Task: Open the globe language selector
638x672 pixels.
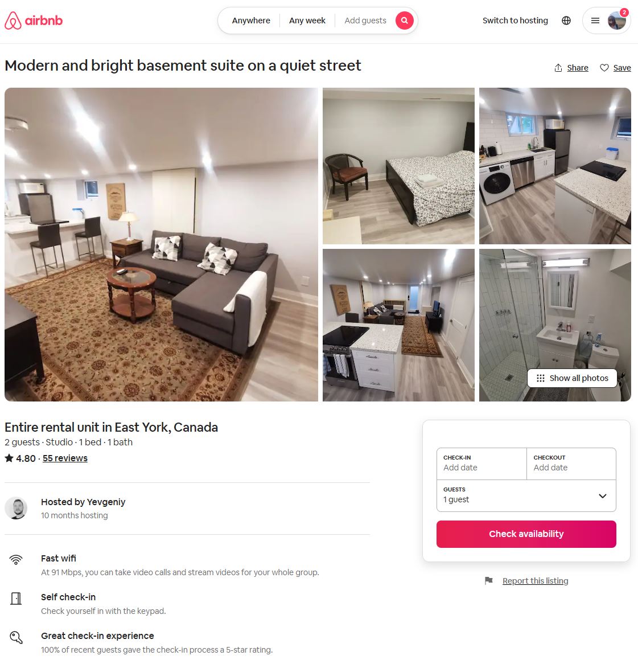Action: point(566,21)
